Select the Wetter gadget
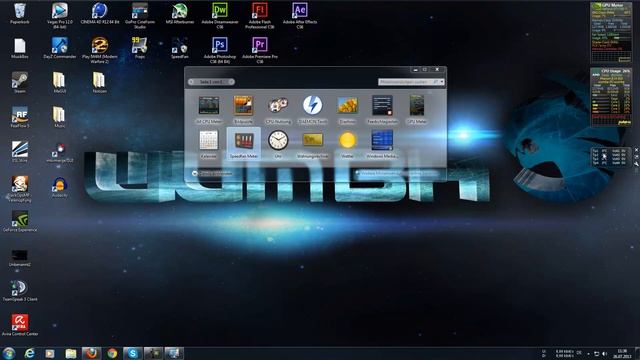The width and height of the screenshot is (640, 360). [x=347, y=144]
